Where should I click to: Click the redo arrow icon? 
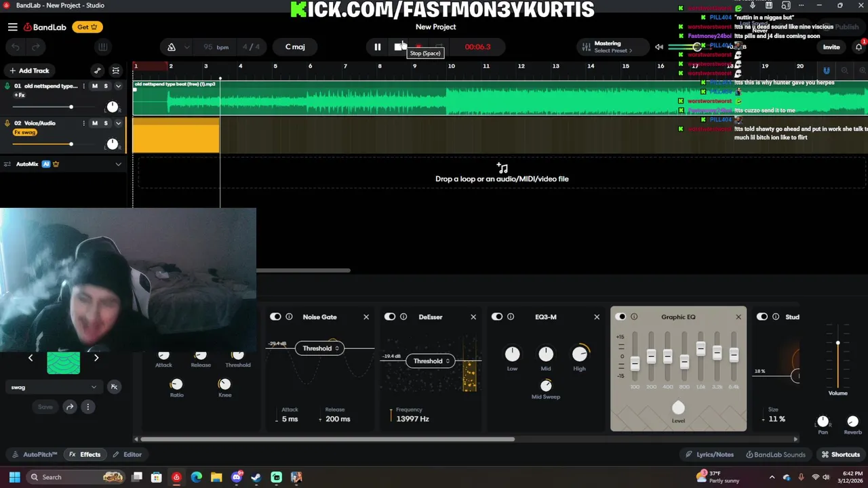click(x=36, y=47)
